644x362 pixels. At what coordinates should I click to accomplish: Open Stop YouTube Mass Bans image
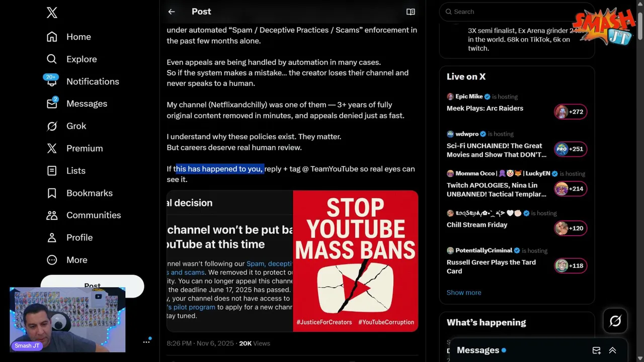356,261
